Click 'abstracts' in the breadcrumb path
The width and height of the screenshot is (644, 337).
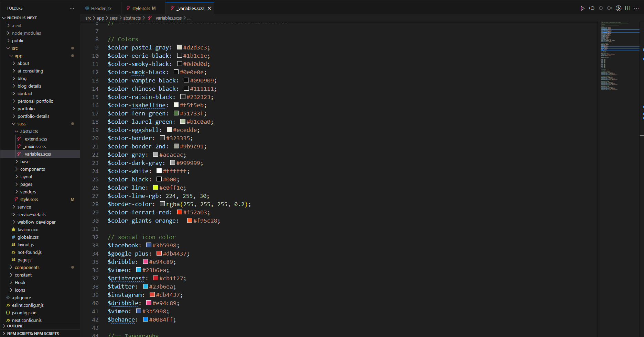(x=132, y=18)
